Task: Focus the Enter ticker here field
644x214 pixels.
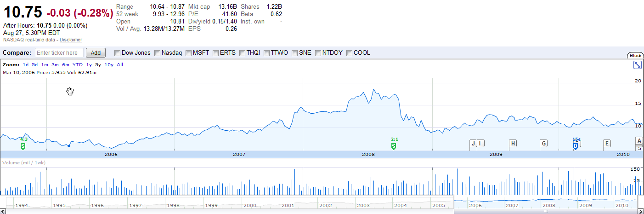Action: point(59,53)
